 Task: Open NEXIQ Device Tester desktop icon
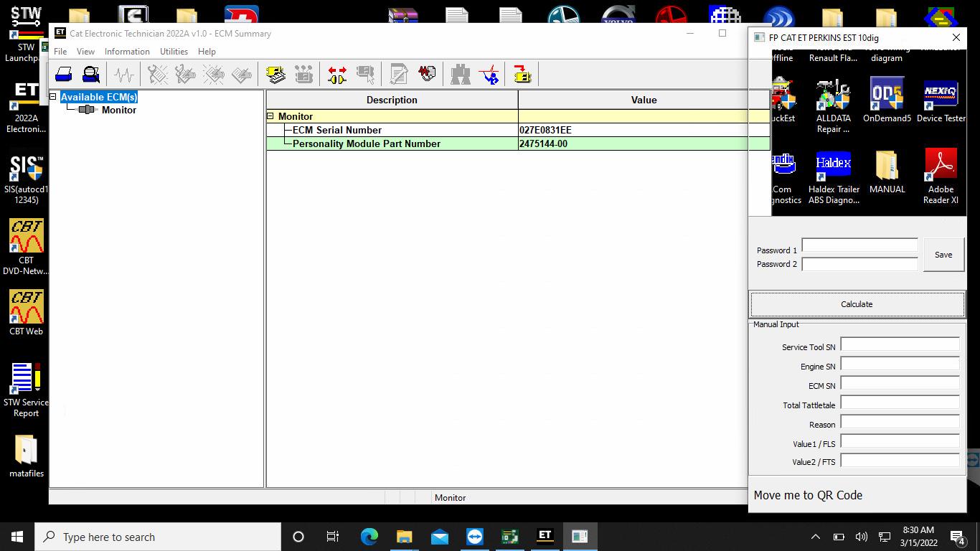pyautogui.click(x=941, y=100)
